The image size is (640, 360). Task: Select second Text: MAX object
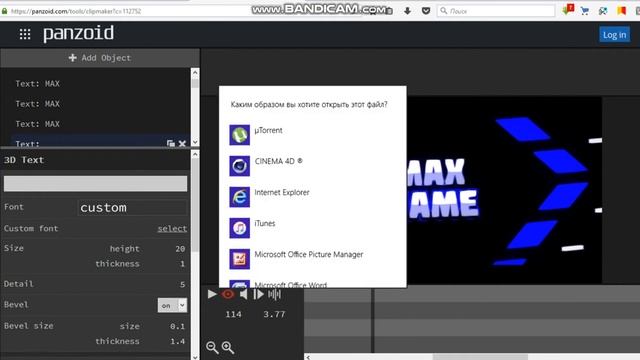(38, 104)
